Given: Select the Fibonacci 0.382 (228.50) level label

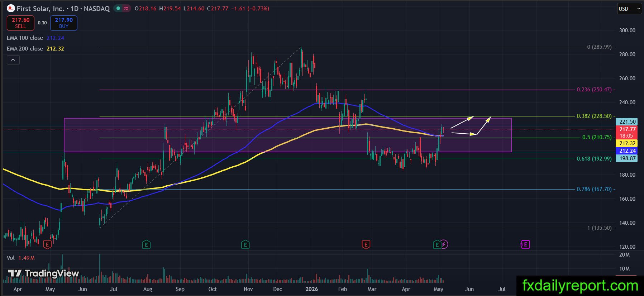Looking at the screenshot, I should pyautogui.click(x=594, y=116).
